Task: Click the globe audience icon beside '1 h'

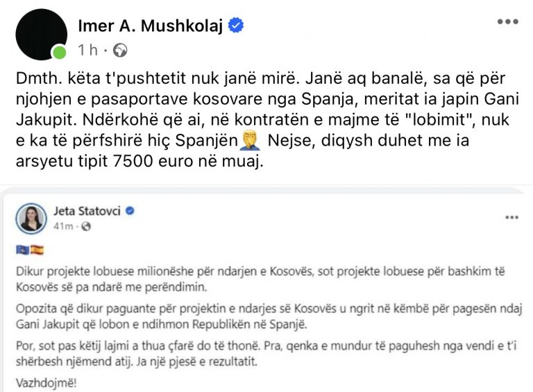Action: click(120, 49)
